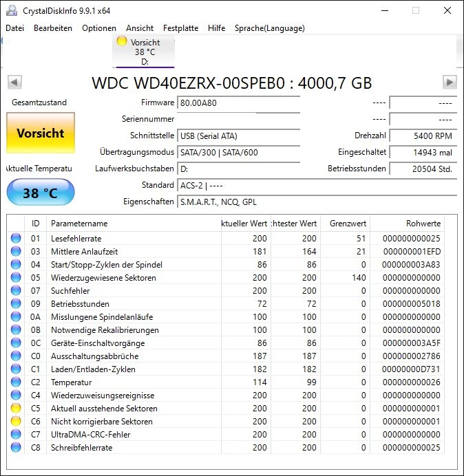Show previous disk with left arrow
This screenshot has width=464, height=476.
[14, 82]
